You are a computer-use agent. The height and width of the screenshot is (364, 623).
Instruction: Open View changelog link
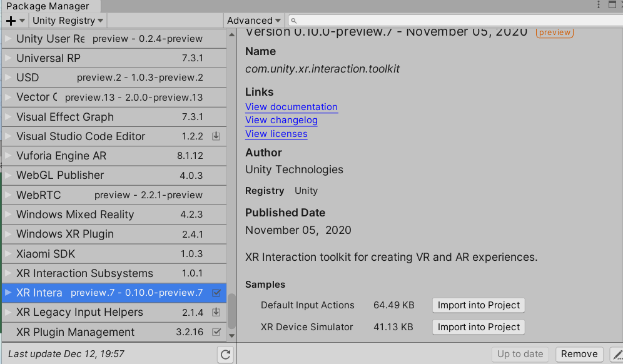point(281,120)
